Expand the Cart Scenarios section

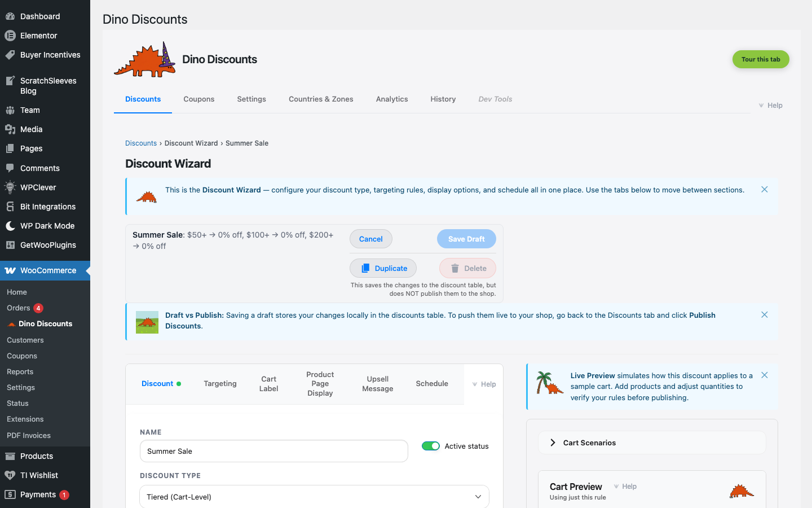coord(652,443)
